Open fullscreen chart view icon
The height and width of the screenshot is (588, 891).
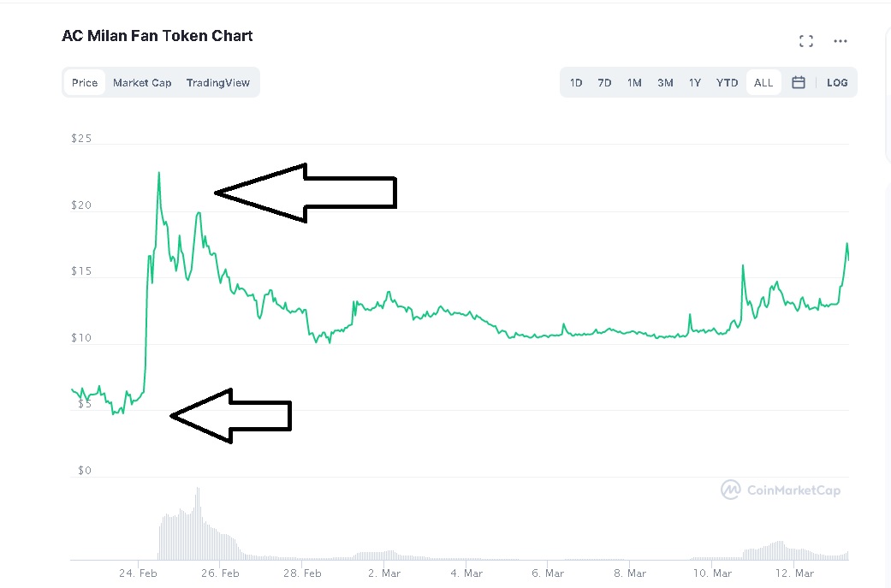[805, 41]
